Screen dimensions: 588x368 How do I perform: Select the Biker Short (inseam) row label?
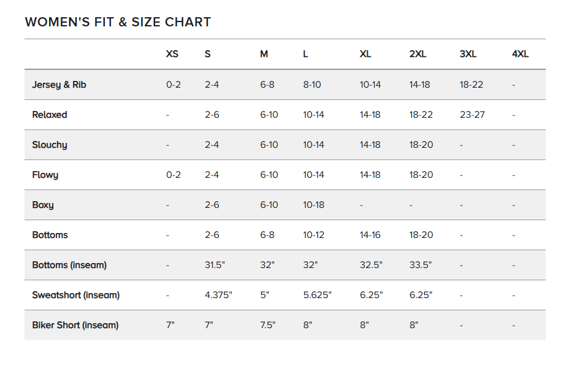click(75, 325)
